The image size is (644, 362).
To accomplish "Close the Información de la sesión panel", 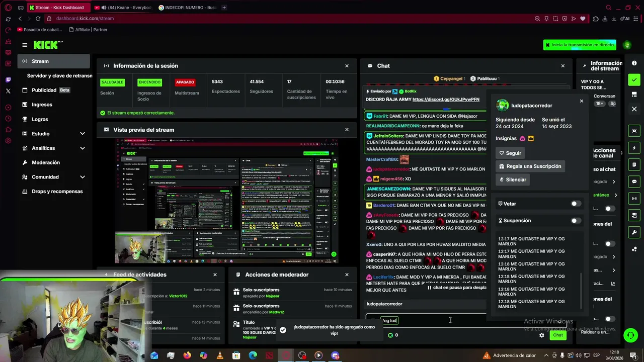I will [x=347, y=66].
